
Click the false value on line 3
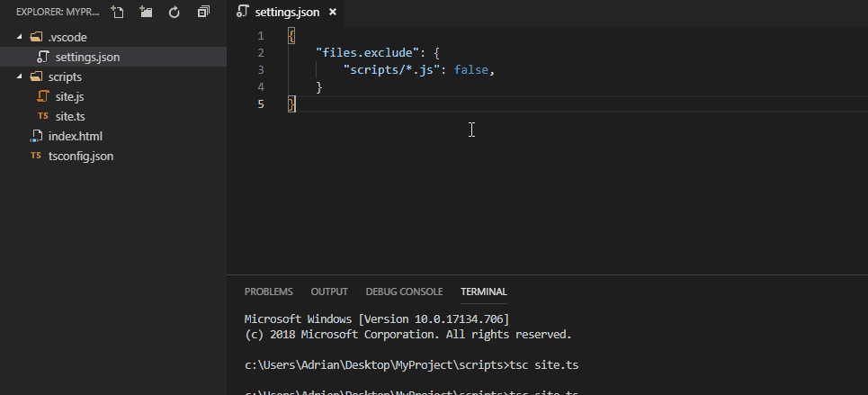pos(471,70)
